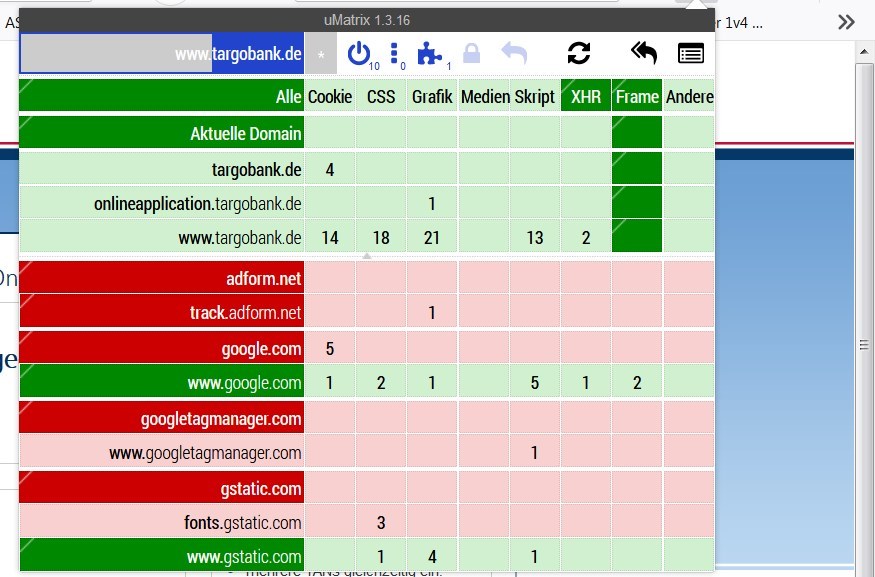The width and height of the screenshot is (875, 577).
Task: Click the reload page arrows icon
Action: pos(579,54)
